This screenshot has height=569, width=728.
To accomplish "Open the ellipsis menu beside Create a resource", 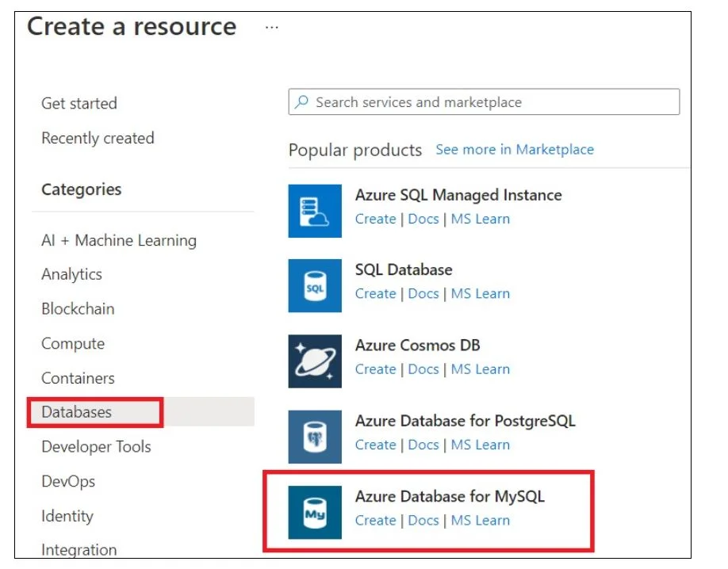I will click(272, 27).
